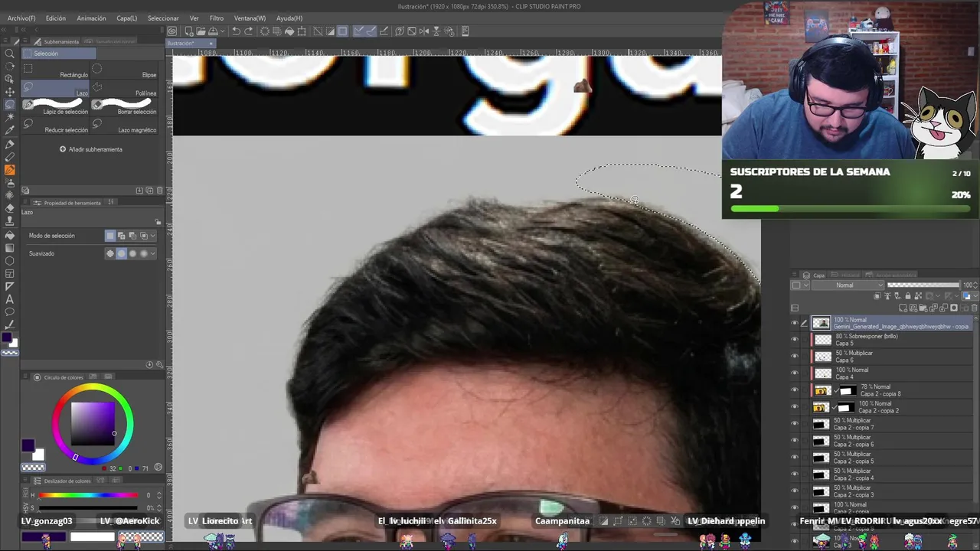Adjust the H hue slider bar

click(89, 495)
